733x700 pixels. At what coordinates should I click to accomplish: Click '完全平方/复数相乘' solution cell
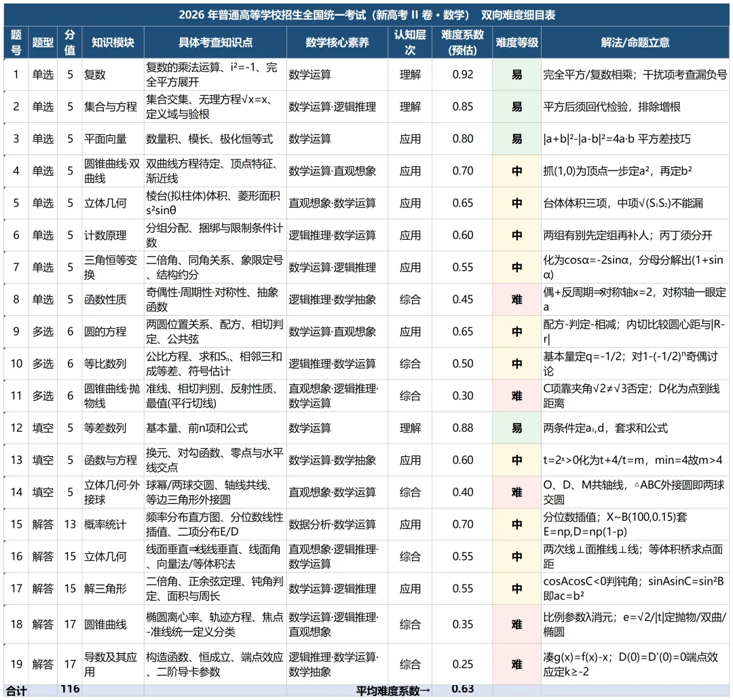[x=635, y=75]
